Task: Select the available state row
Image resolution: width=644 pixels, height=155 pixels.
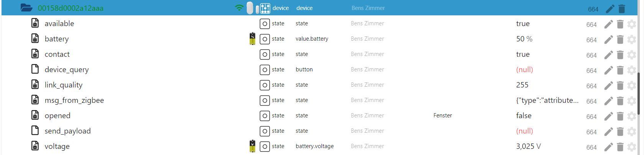Action: coord(59,23)
